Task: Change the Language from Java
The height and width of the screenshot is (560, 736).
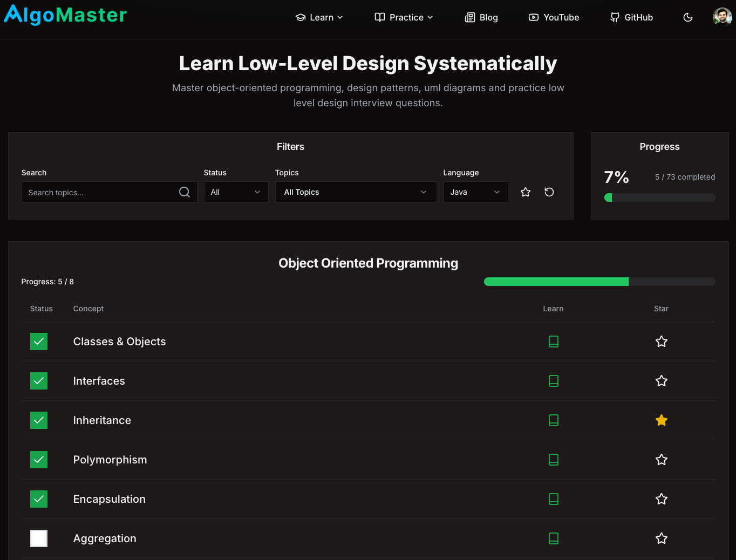Action: (x=475, y=192)
